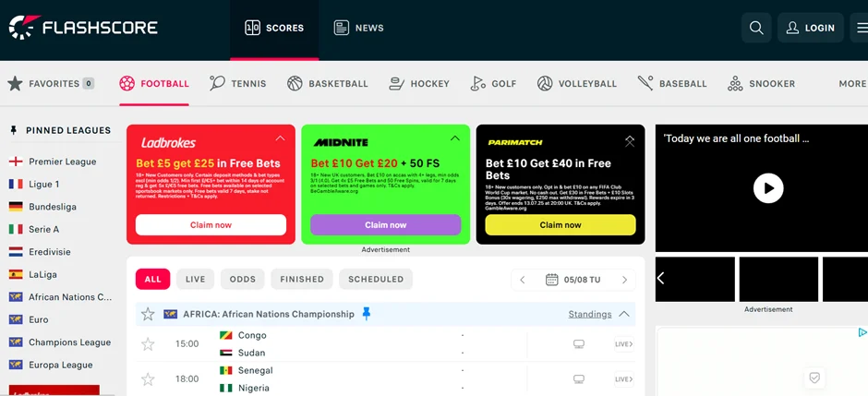Favorite the Senegal vs Nigeria match
868x396 pixels.
click(148, 379)
